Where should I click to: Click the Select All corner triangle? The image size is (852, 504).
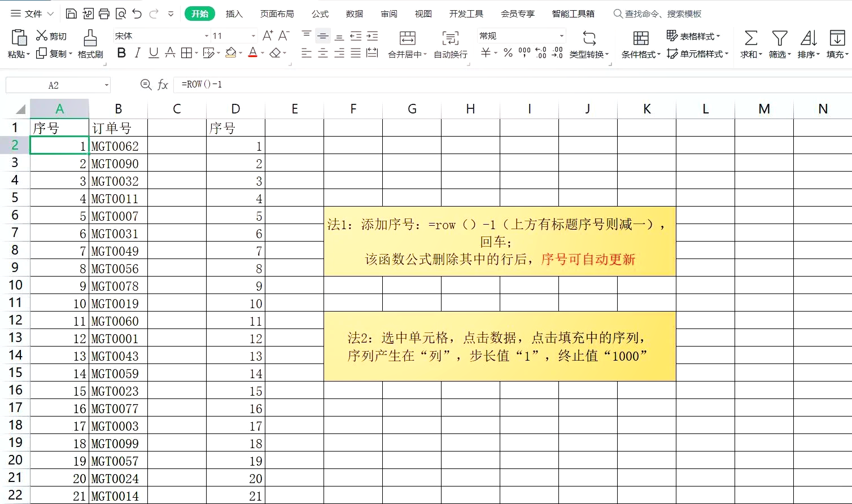tap(20, 109)
